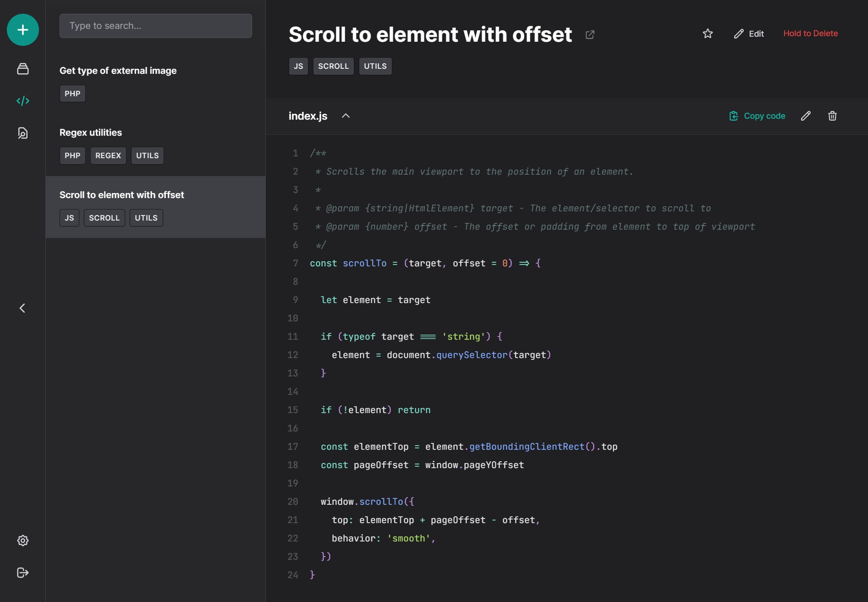The width and height of the screenshot is (868, 602).
Task: Click the logout icon at sidebar bottom
Action: click(22, 573)
